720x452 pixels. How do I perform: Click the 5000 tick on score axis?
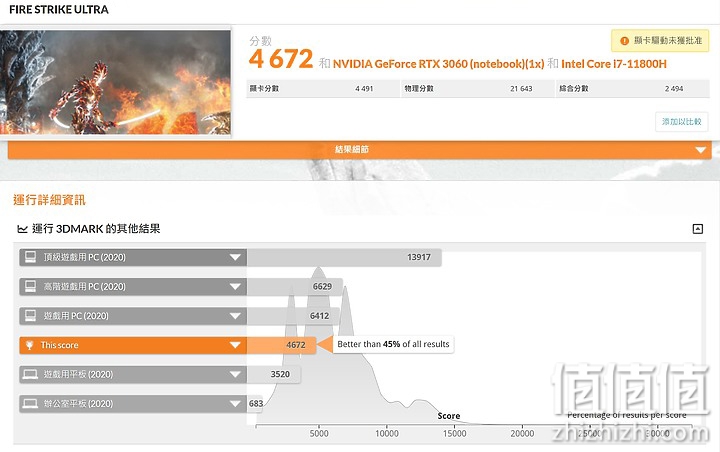319,433
